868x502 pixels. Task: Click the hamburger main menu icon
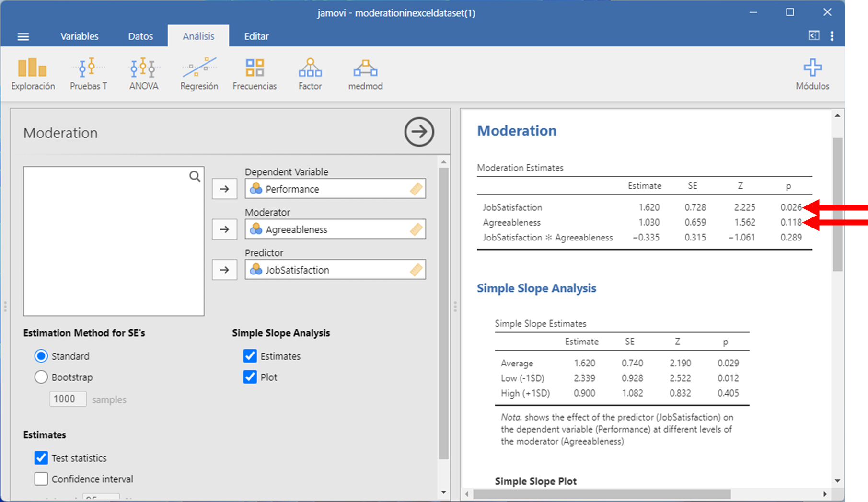[23, 37]
